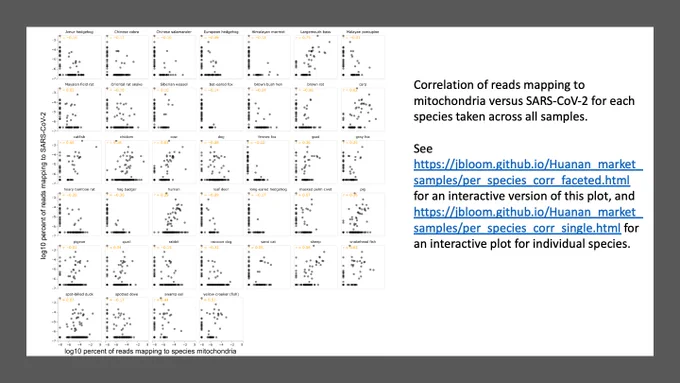
Task: Select the cow scatter panel
Action: tap(174, 161)
